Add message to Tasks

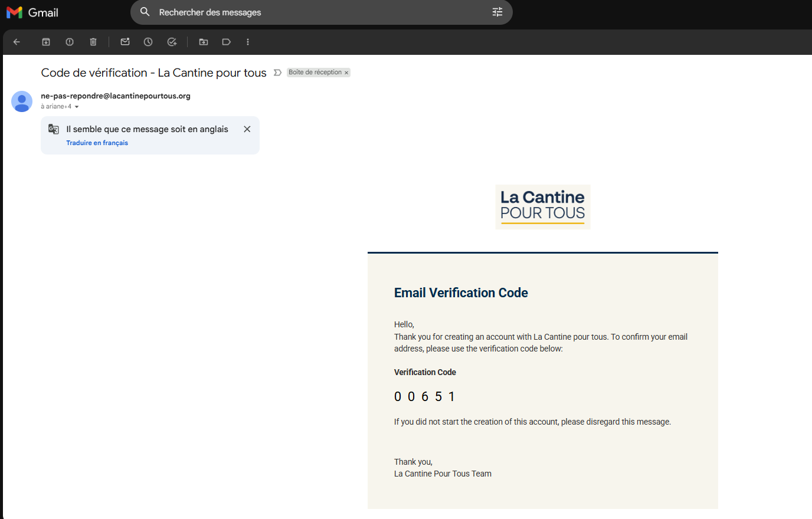tap(172, 42)
